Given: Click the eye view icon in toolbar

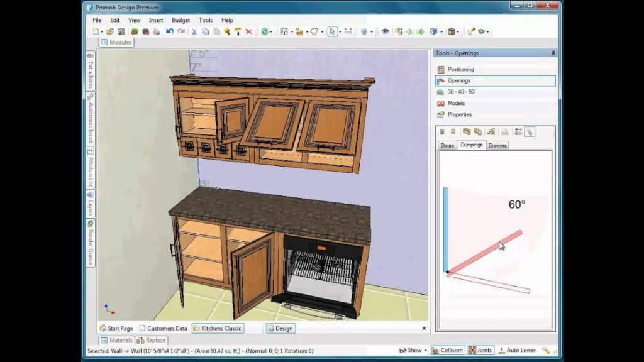Looking at the screenshot, I should click(385, 31).
